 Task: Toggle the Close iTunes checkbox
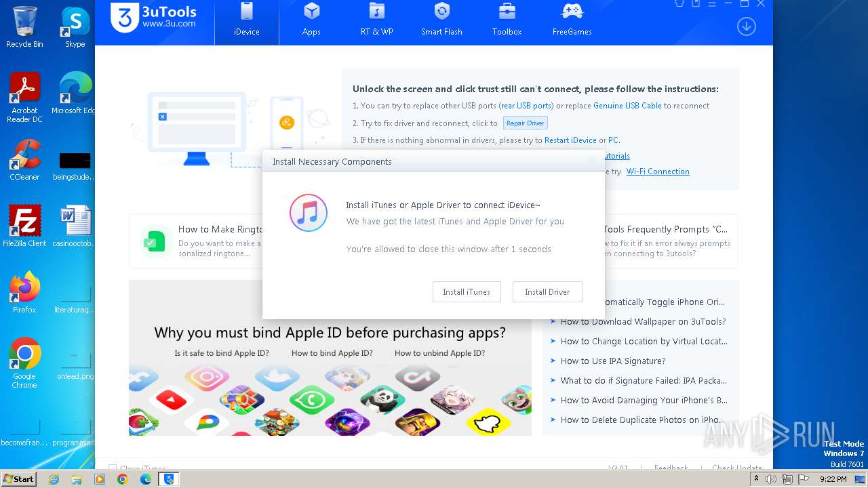[x=113, y=468]
